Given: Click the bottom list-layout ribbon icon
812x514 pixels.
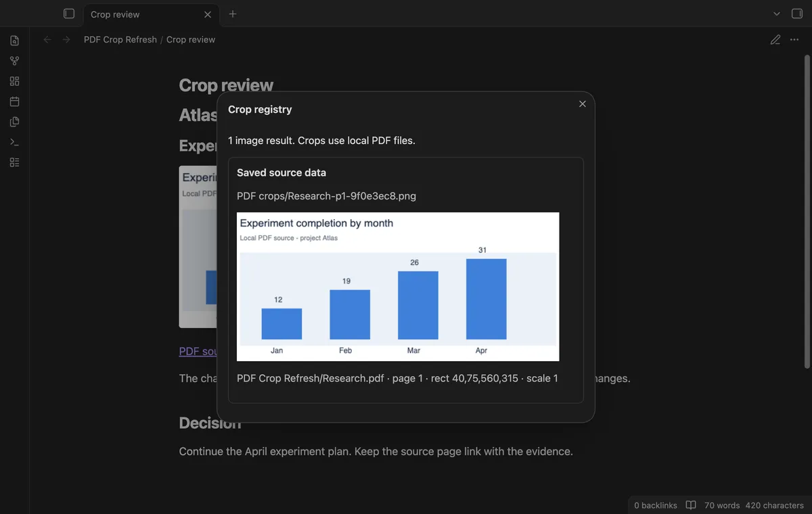Looking at the screenshot, I should coord(14,162).
